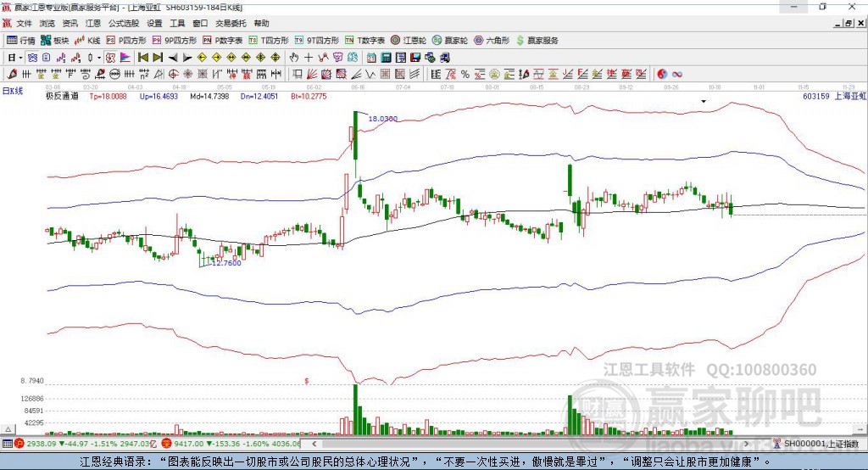
Task: Open the 设置 menu
Action: [x=154, y=23]
